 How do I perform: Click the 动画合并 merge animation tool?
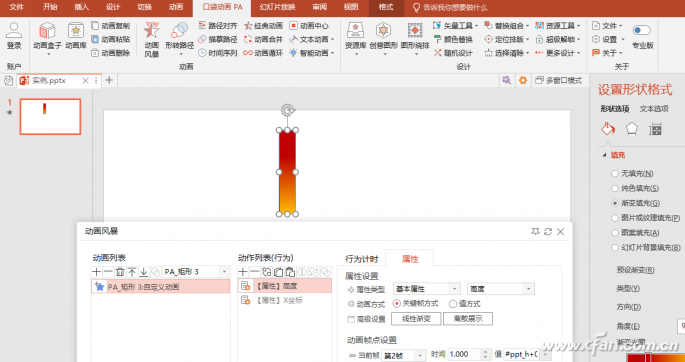[263, 39]
